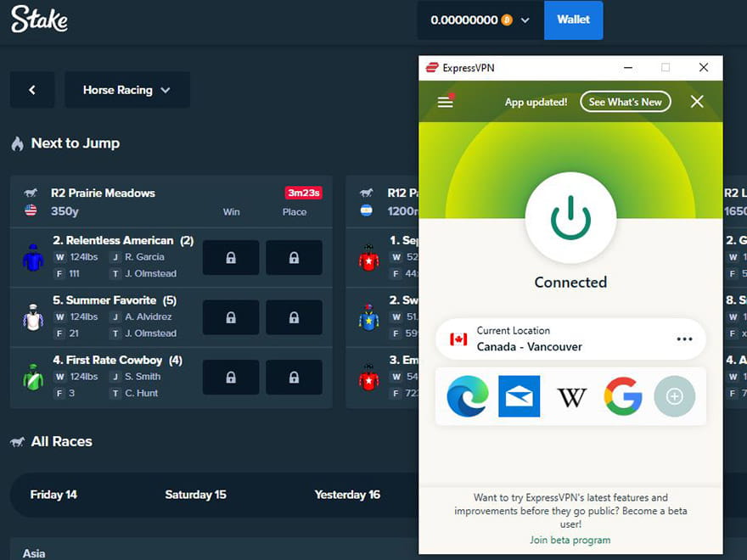Select the Saturday 15 tab
This screenshot has height=560, width=747.
(x=195, y=495)
